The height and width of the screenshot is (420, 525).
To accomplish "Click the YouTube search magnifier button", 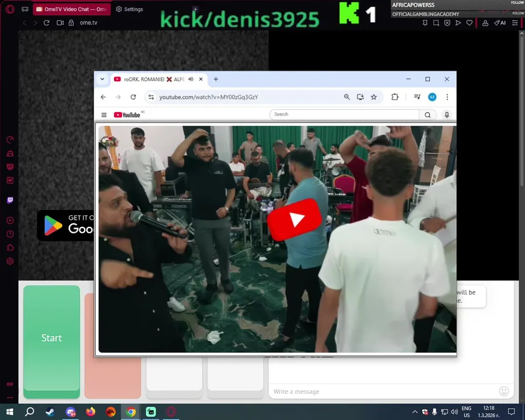I will (x=428, y=114).
